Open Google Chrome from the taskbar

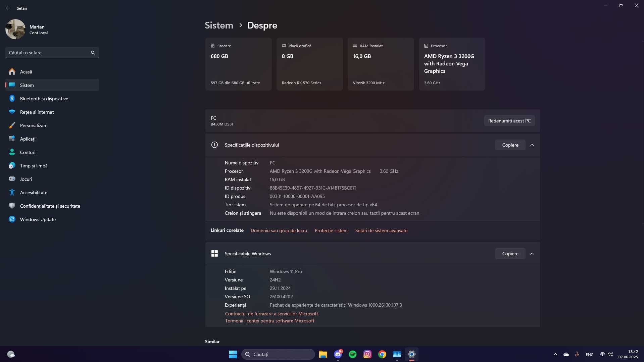click(382, 354)
